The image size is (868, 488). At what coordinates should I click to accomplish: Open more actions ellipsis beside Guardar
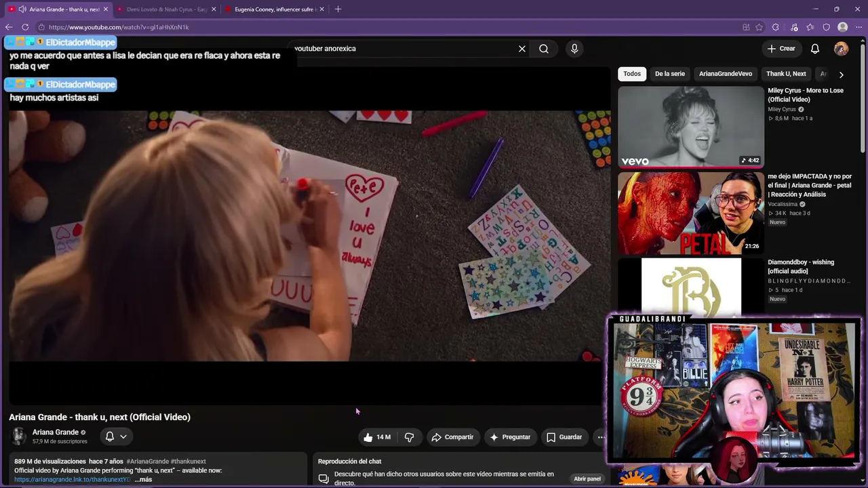pos(600,437)
